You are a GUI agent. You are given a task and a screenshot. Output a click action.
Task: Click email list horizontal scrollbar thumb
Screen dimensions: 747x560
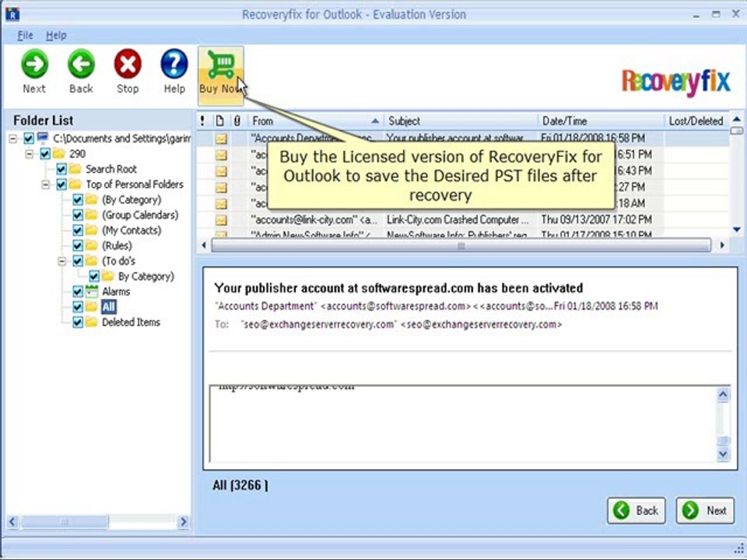click(461, 246)
